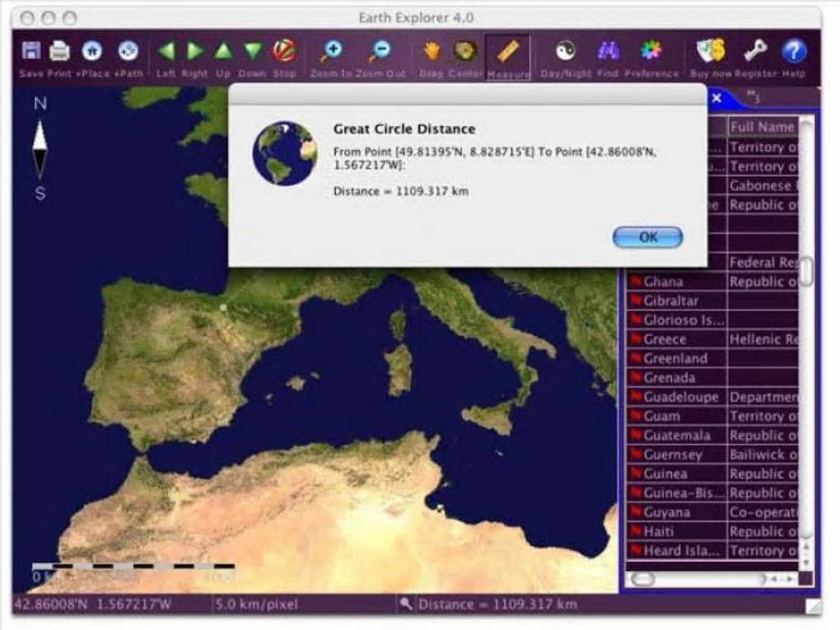
Task: Select Guam in country list
Action: pos(677,416)
